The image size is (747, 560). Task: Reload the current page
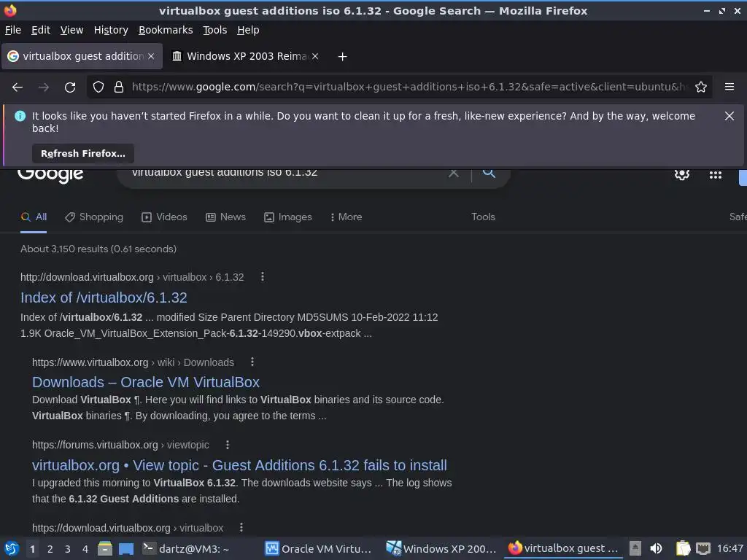pyautogui.click(x=70, y=87)
